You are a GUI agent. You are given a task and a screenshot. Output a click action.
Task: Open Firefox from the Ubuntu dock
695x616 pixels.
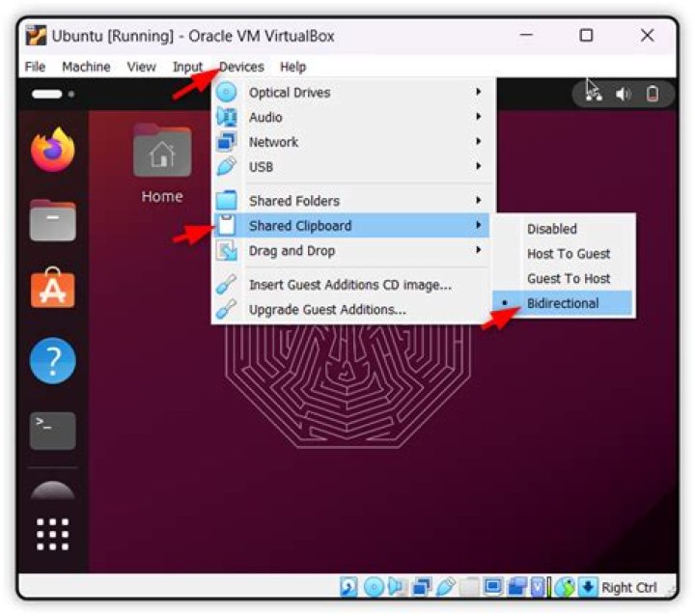(x=53, y=150)
